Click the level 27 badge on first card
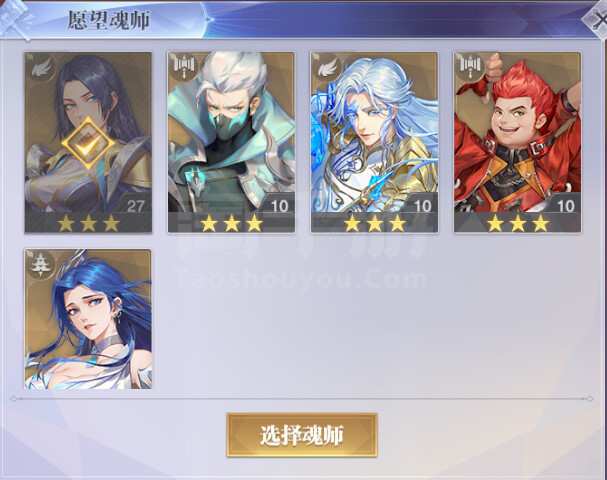 click(x=135, y=206)
